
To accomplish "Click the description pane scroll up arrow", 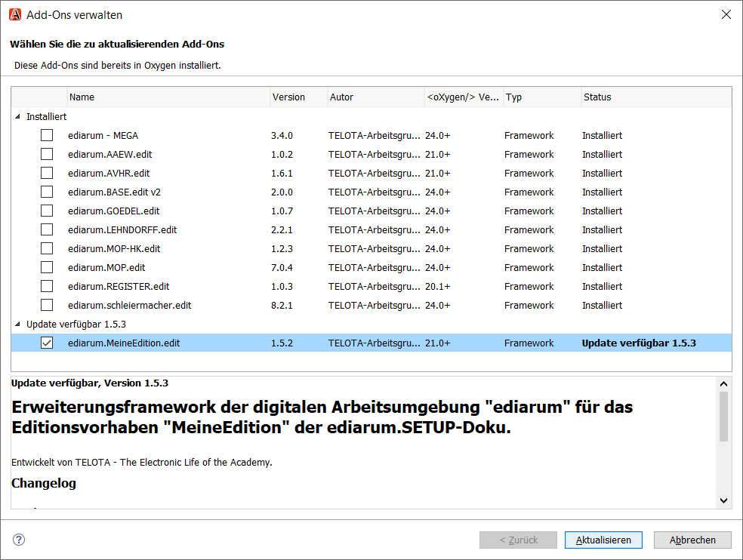I will [x=723, y=383].
